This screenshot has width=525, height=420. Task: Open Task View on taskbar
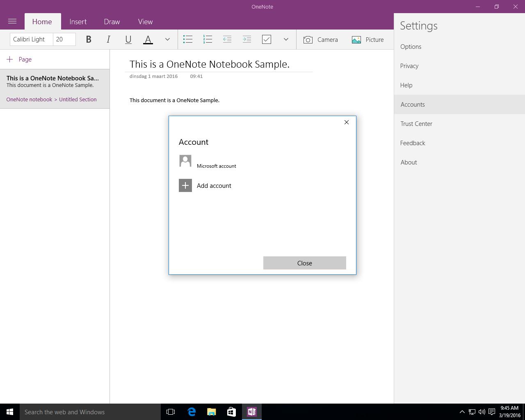tap(171, 412)
